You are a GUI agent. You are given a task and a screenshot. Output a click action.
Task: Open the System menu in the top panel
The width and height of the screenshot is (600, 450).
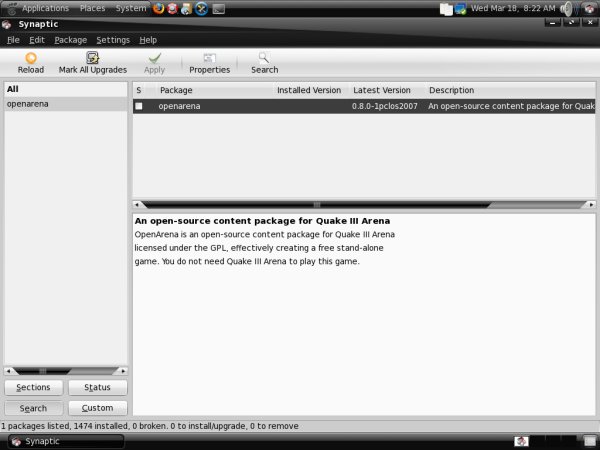(131, 8)
